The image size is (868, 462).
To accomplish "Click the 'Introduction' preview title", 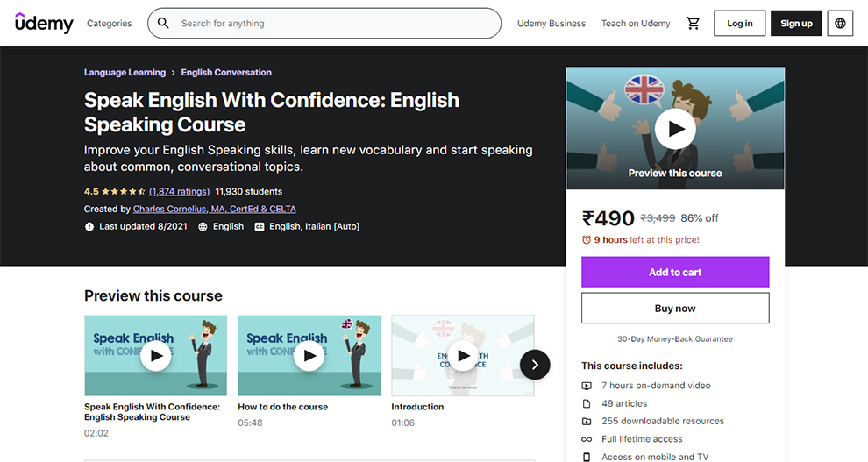I will click(417, 407).
